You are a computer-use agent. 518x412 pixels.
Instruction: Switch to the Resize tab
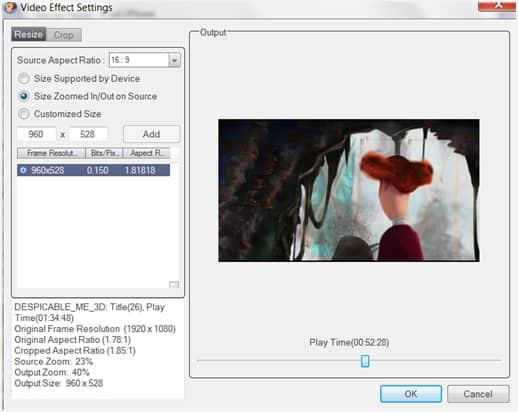point(29,34)
